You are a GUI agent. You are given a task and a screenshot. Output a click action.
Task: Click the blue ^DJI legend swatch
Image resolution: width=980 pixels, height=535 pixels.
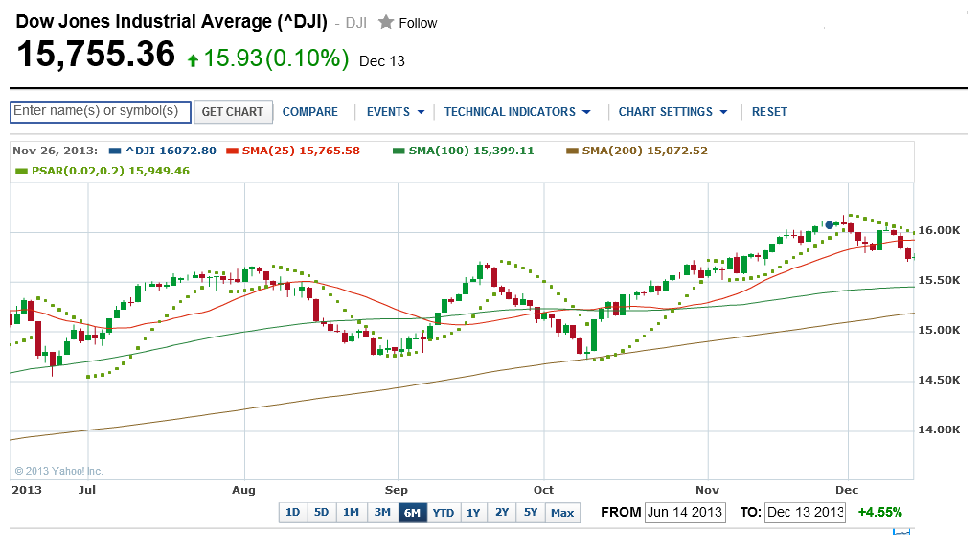point(115,151)
